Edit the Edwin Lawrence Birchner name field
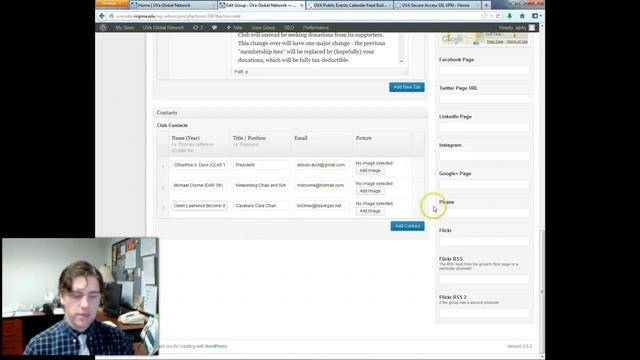 (199, 206)
